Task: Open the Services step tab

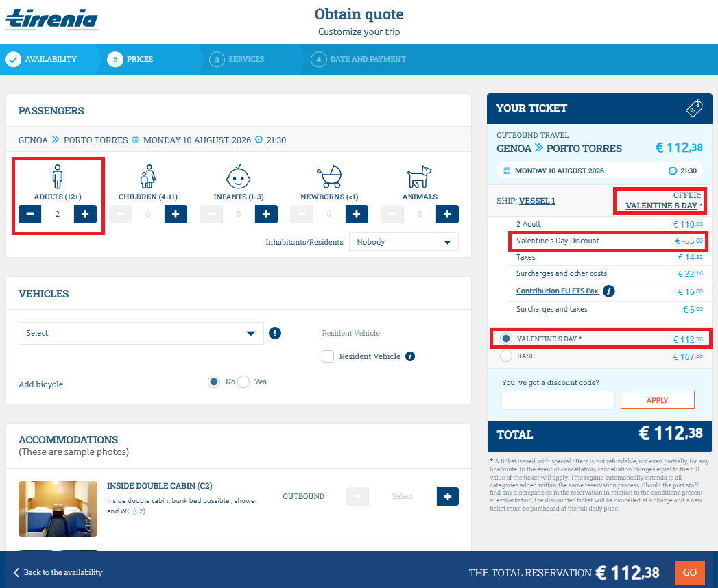Action: [x=237, y=59]
